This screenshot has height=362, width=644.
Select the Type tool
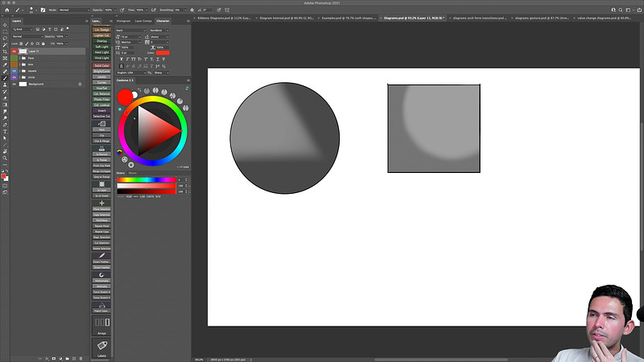[5, 131]
